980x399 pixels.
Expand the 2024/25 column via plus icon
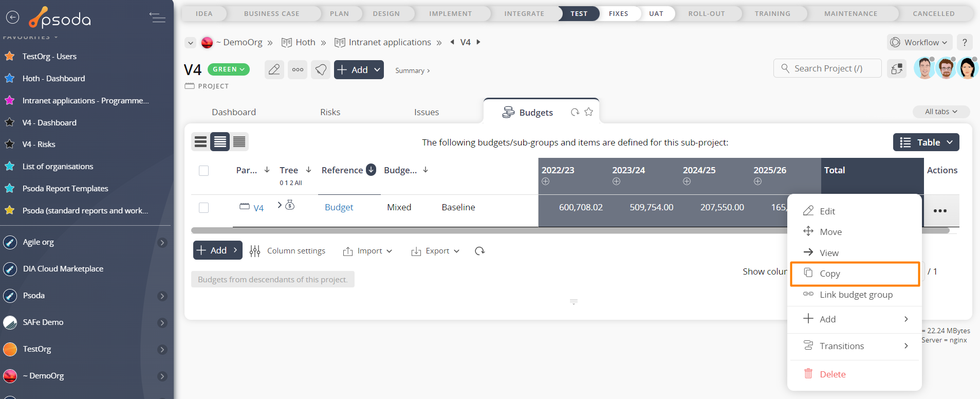coord(687,182)
